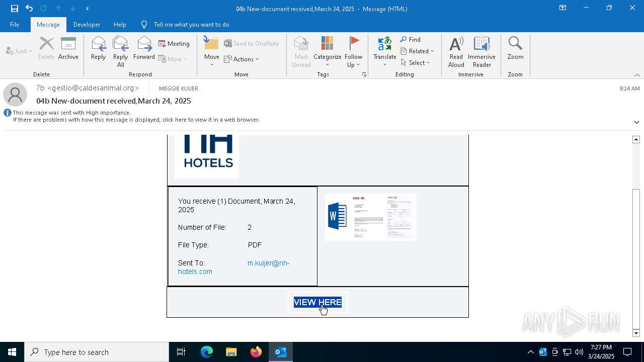
Task: Click the Zoom magnifier button
Action: (515, 49)
